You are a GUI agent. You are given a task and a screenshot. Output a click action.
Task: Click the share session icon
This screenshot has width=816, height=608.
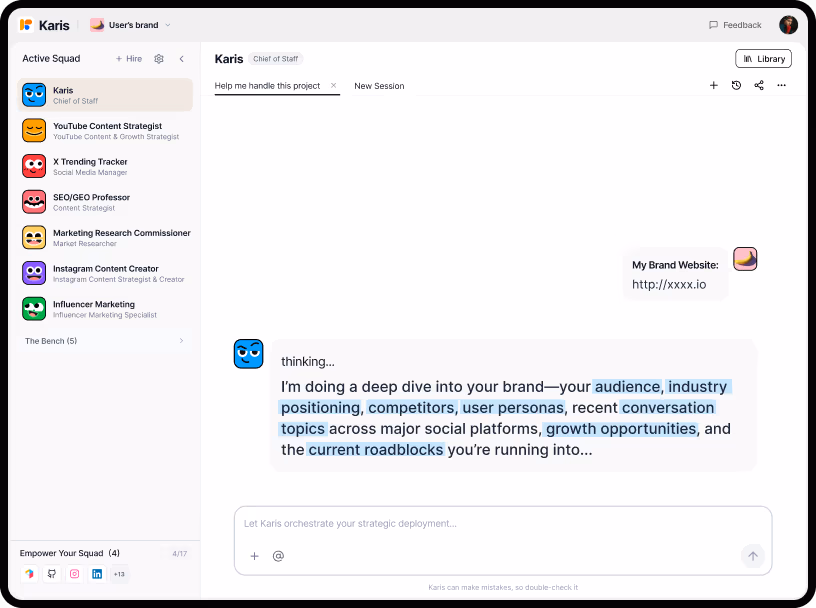(759, 86)
